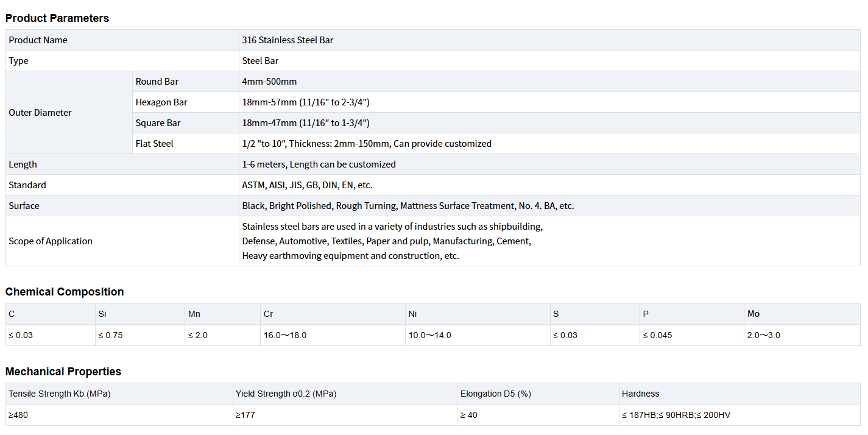Click the Outer Diameter label cell
The image size is (868, 435).
40,113
